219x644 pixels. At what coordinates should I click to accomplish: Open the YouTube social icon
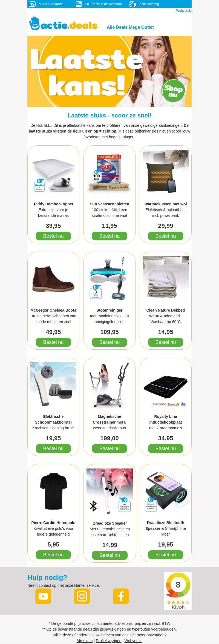pyautogui.click(x=43, y=596)
